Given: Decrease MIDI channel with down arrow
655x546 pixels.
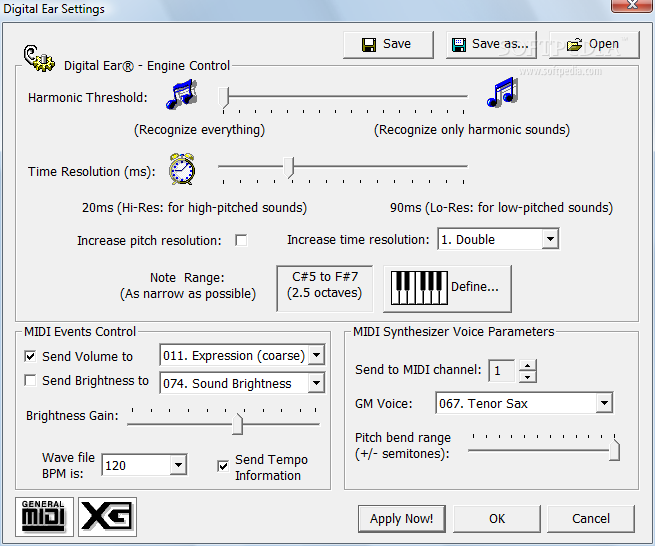Looking at the screenshot, I should [528, 377].
